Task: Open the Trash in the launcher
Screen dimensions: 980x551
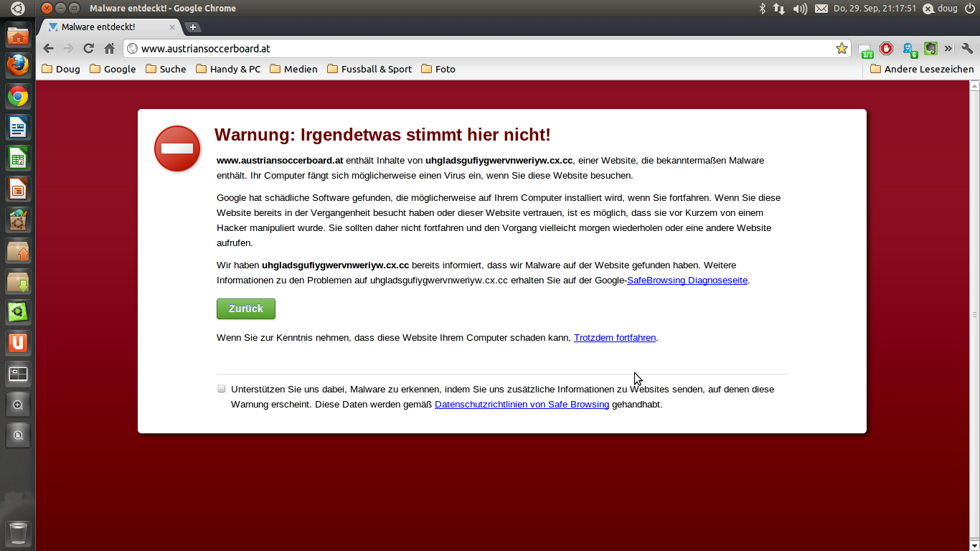Action: [18, 533]
